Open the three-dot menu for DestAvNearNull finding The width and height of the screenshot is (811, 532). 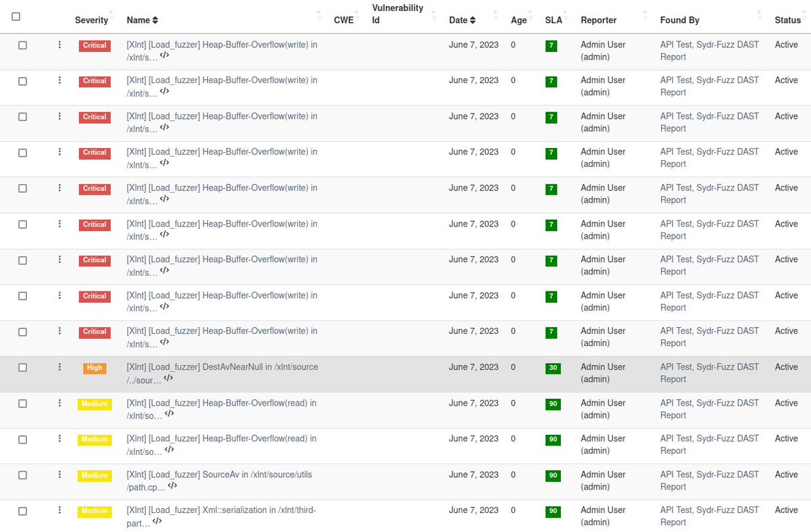[x=59, y=367]
